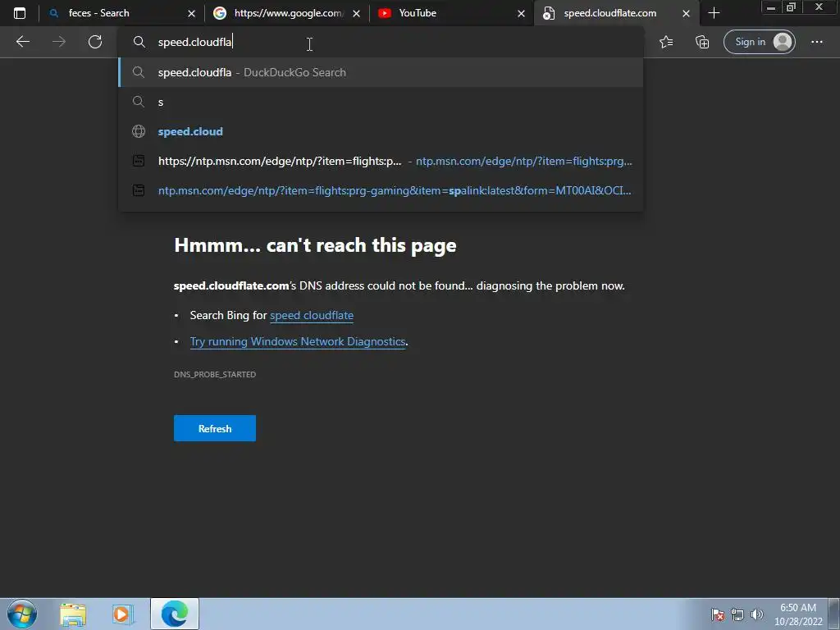840x630 pixels.
Task: Switch to the YouTube tab
Action: tap(452, 13)
